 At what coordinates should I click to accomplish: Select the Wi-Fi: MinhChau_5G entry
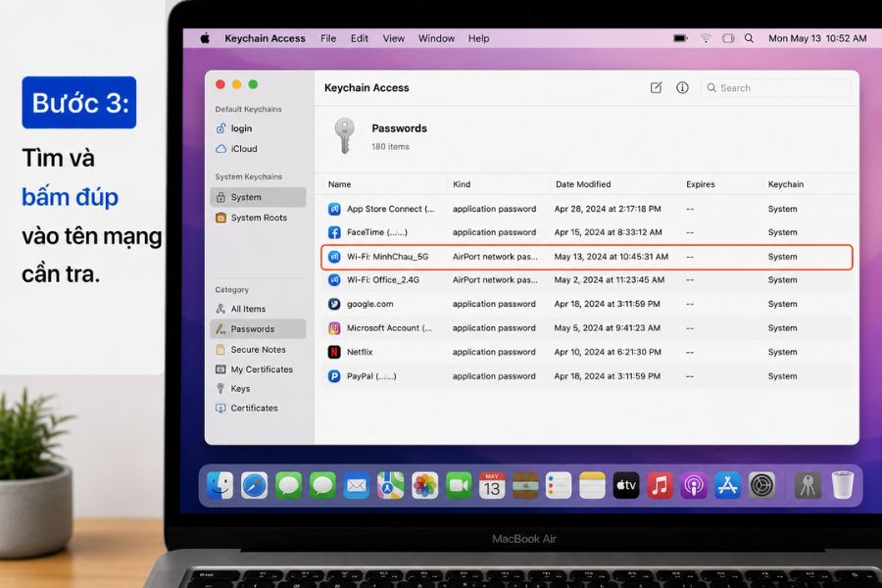tap(587, 257)
